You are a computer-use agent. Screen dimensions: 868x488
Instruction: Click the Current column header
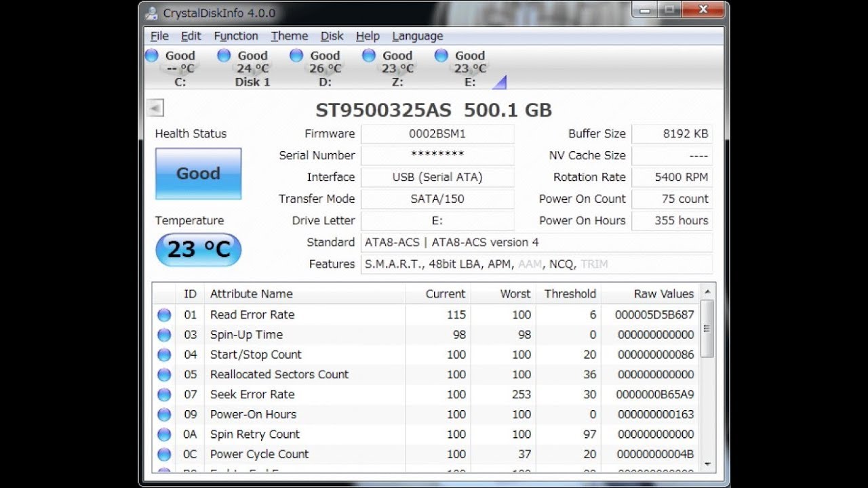point(438,293)
